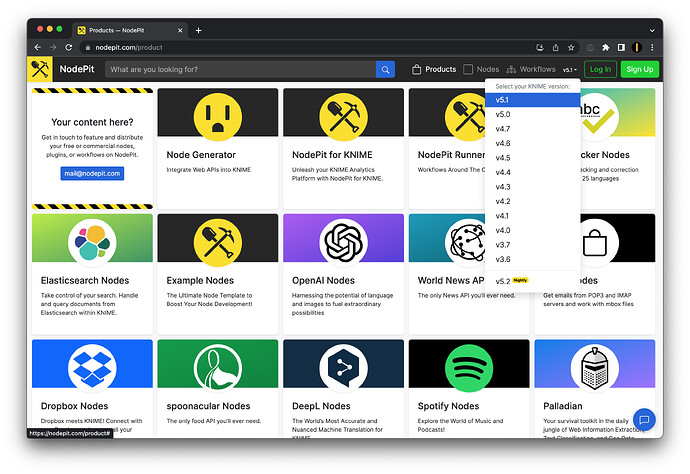The height and width of the screenshot is (474, 690).
Task: Select version v5.0 from the list
Action: coord(532,114)
